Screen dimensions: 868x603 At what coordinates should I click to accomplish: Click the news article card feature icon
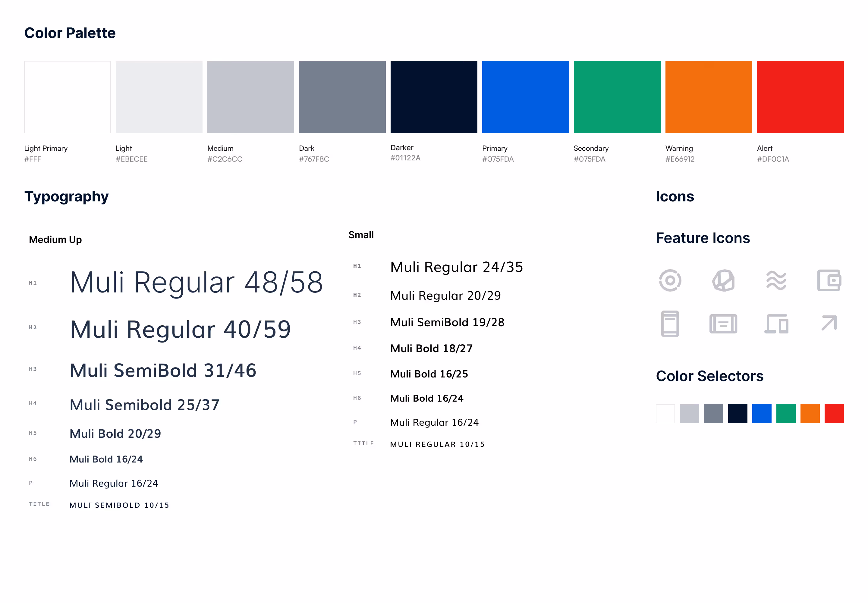click(x=723, y=324)
